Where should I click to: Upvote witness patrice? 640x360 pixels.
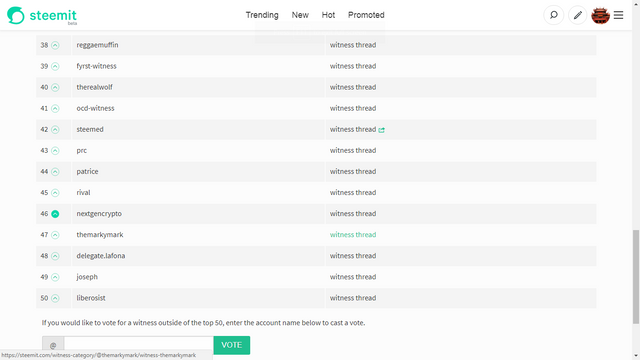55,172
